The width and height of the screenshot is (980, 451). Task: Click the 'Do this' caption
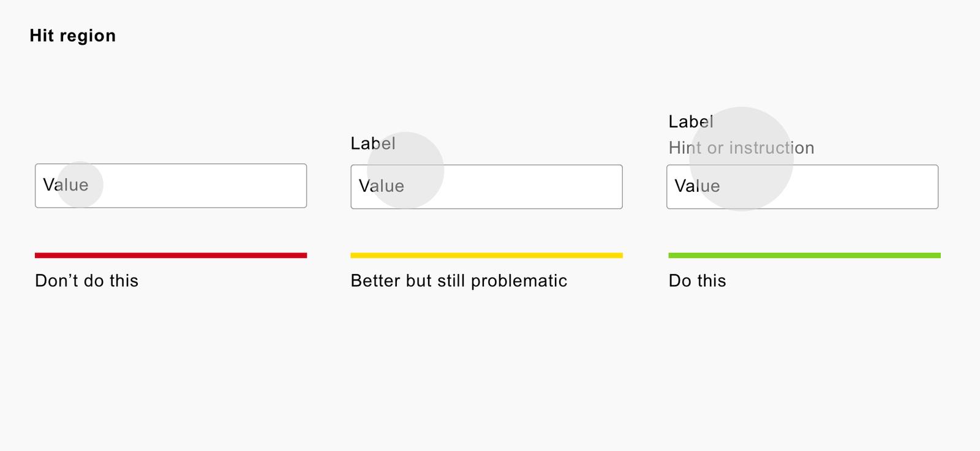(697, 281)
